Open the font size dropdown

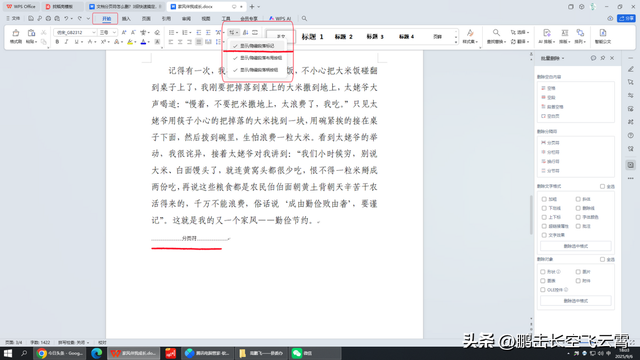pos(114,32)
